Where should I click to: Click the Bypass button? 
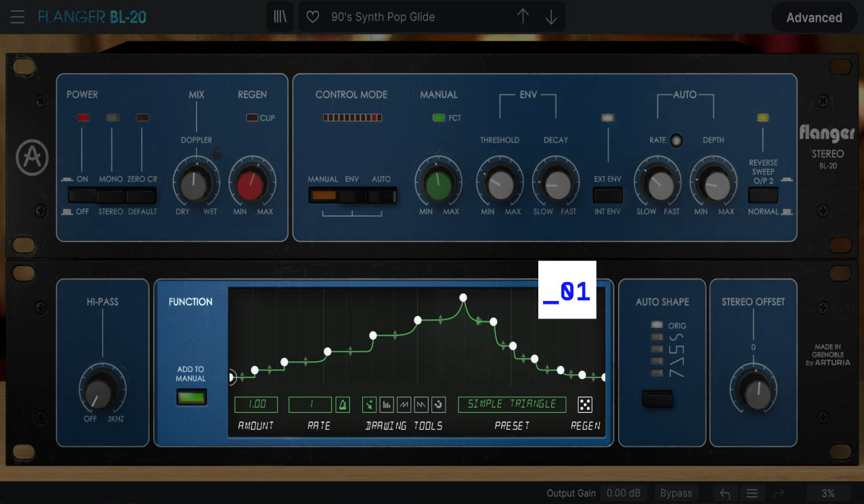(675, 492)
